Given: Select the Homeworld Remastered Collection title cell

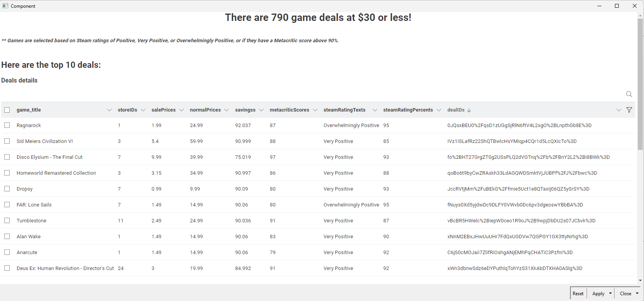Looking at the screenshot, I should [56, 173].
